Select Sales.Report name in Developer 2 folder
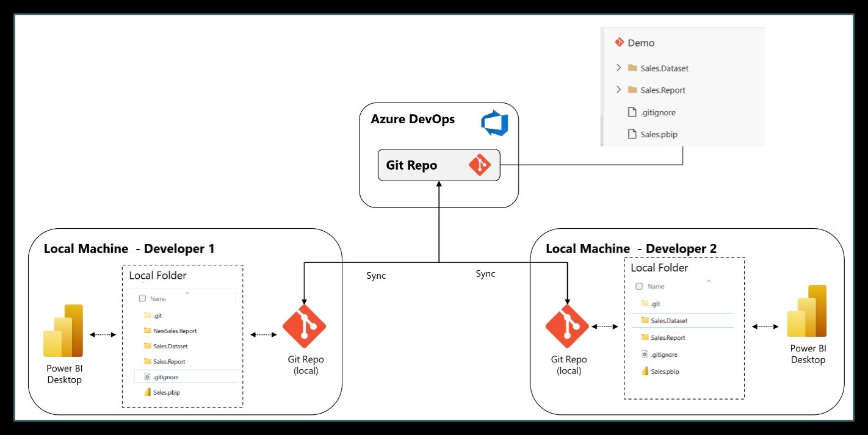Screen dimensions: 868x435 pos(668,337)
